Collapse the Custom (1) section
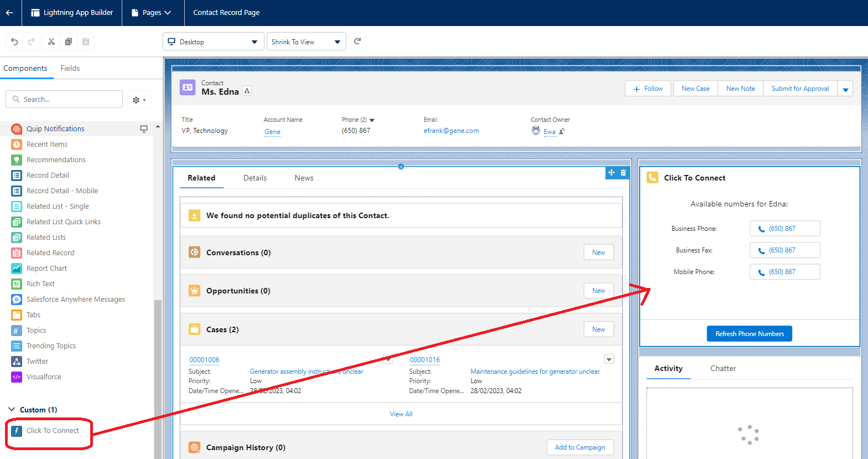Image resolution: width=868 pixels, height=459 pixels. (x=12, y=410)
